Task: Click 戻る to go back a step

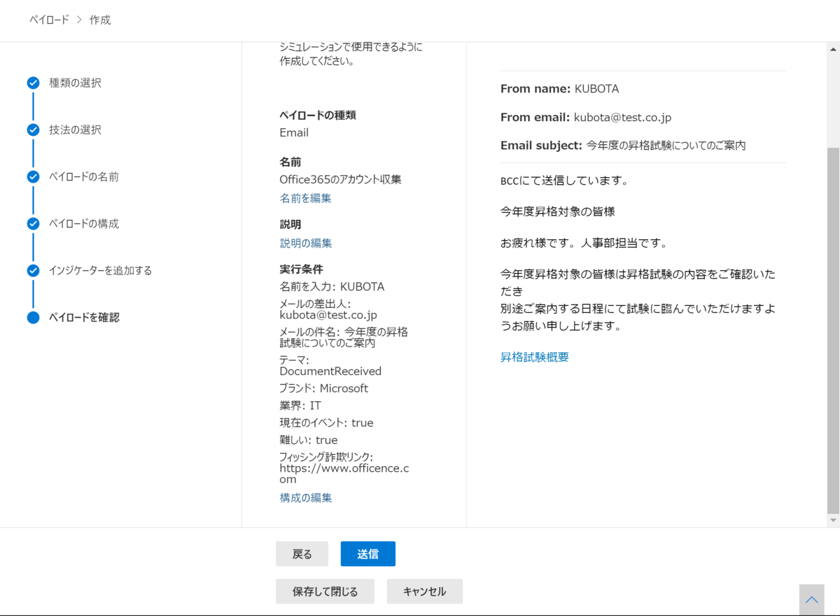Action: [x=302, y=554]
